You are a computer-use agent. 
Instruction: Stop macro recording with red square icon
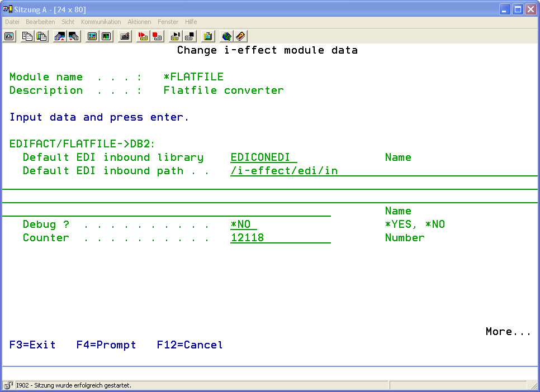point(157,36)
